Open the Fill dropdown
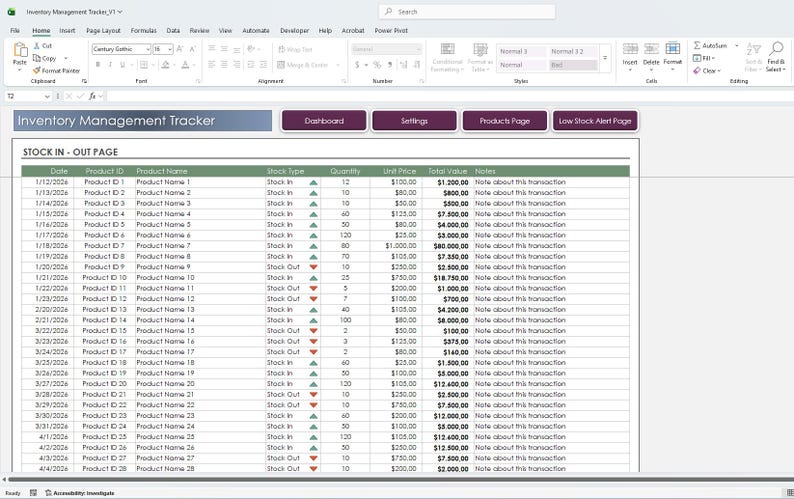Screen dimensions: 794x499 704,58
